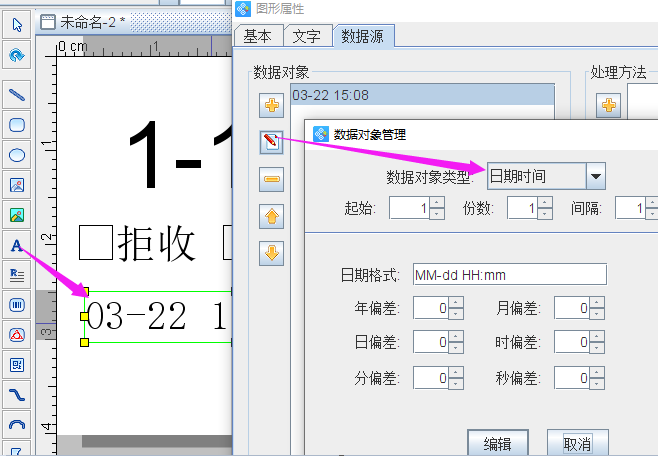Increase the 份数 spinner value
Viewport: 658px width, 456px height.
pyautogui.click(x=545, y=203)
